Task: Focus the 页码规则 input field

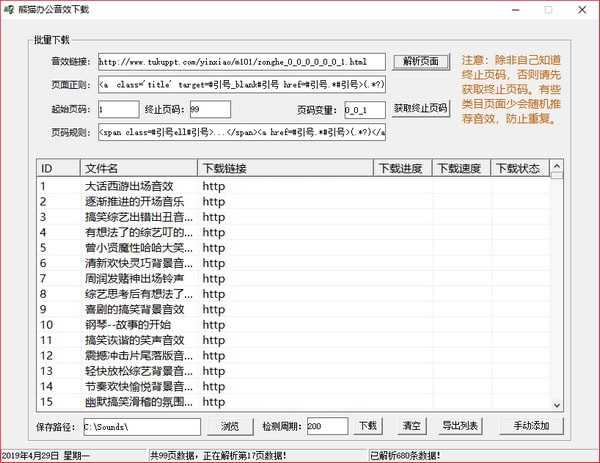Action: [242, 132]
